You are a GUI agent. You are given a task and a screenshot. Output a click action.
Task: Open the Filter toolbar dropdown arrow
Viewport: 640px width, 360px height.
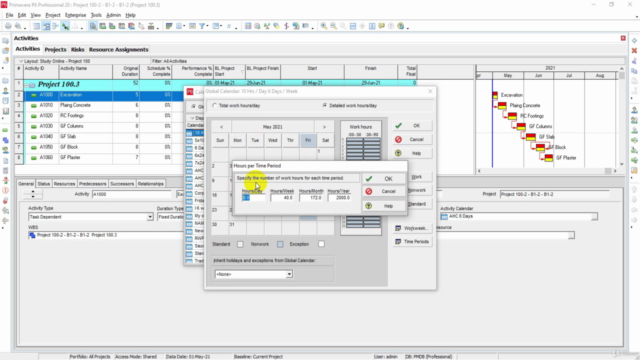(x=207, y=27)
